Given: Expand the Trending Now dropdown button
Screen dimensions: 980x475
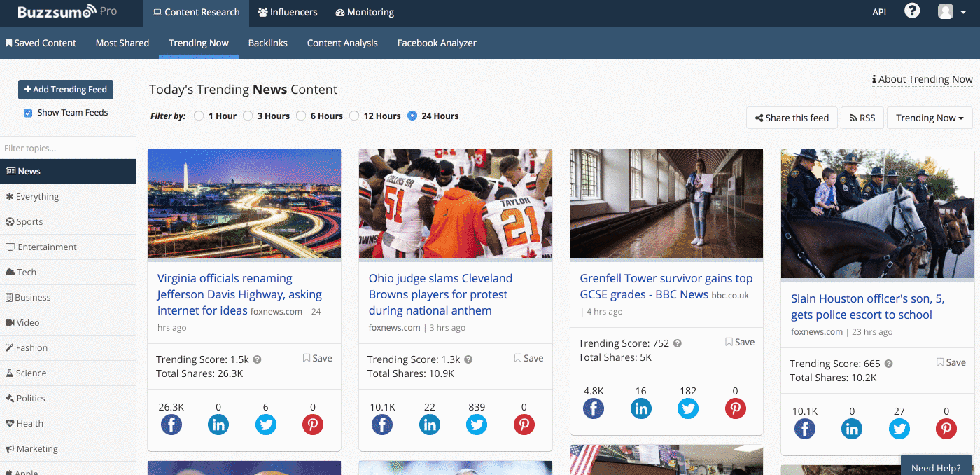Looking at the screenshot, I should coord(930,118).
